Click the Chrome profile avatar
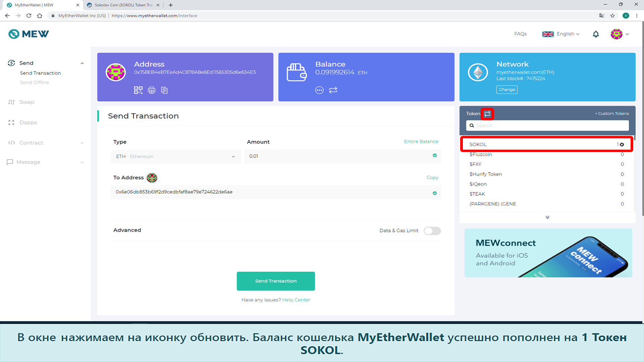 [626, 16]
